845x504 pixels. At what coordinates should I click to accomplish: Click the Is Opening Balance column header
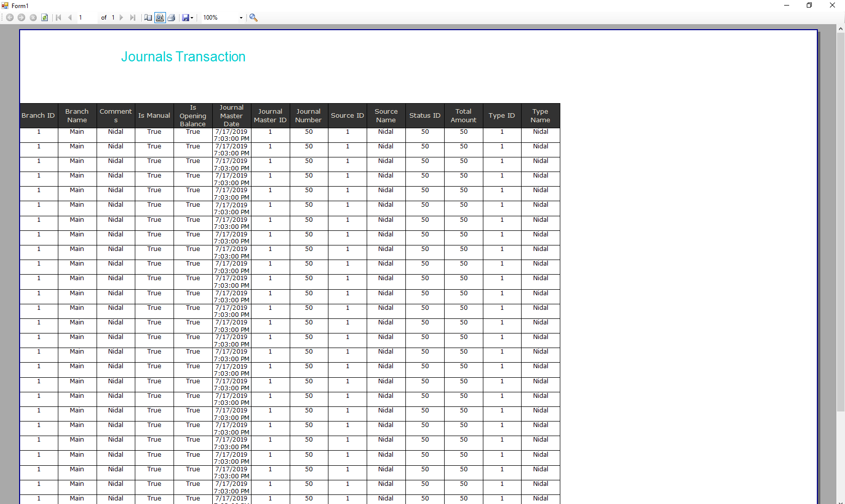point(193,116)
